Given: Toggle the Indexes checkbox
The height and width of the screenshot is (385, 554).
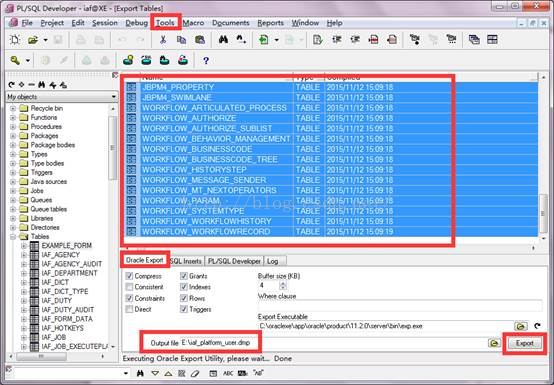Looking at the screenshot, I should pos(184,287).
